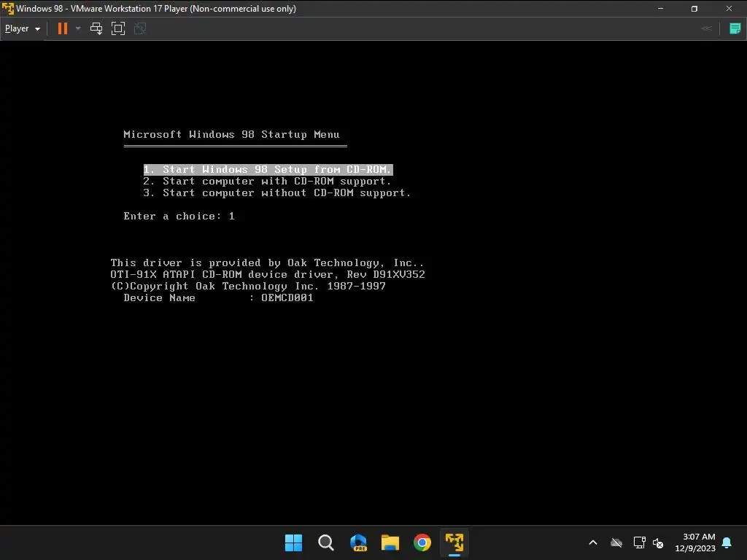The width and height of the screenshot is (747, 560).
Task: Click the 'Enter a choice: 1' prompt
Action: 179,216
